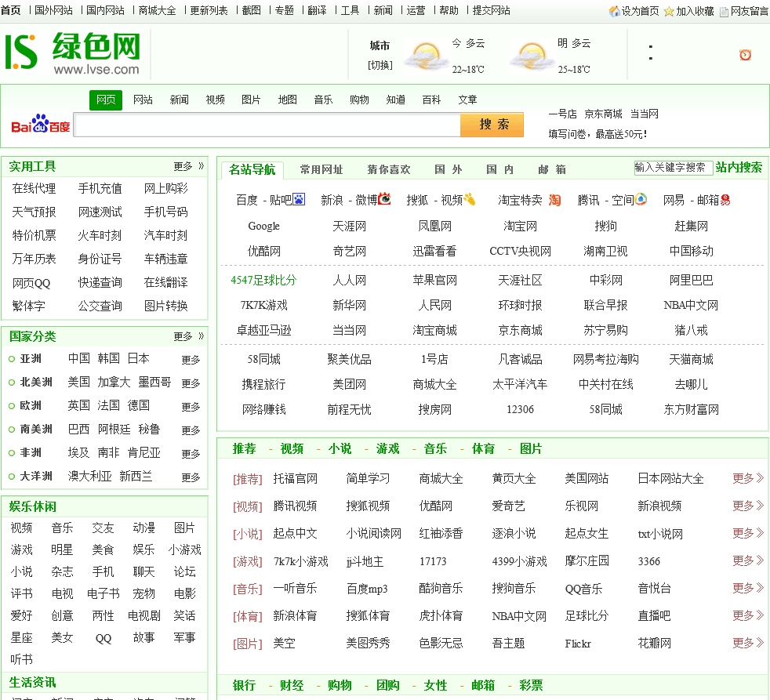Viewport: 770px width, 700px height.
Task: Open 商城大全 in the top menu
Action: click(157, 11)
